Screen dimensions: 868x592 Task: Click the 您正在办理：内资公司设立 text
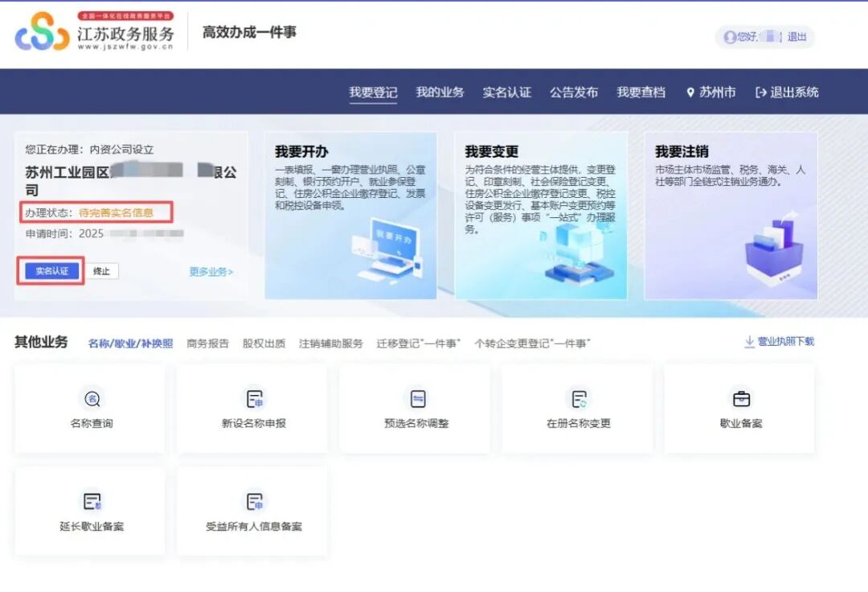pos(89,150)
